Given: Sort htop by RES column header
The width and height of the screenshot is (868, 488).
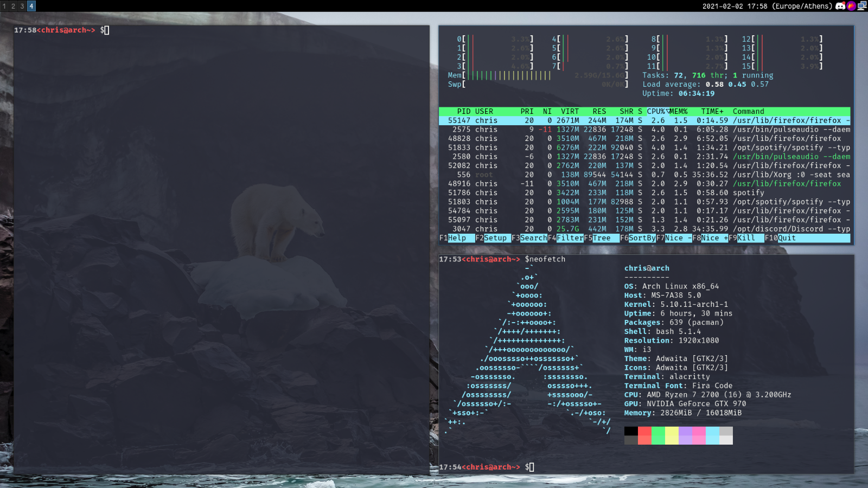Looking at the screenshot, I should pos(599,111).
